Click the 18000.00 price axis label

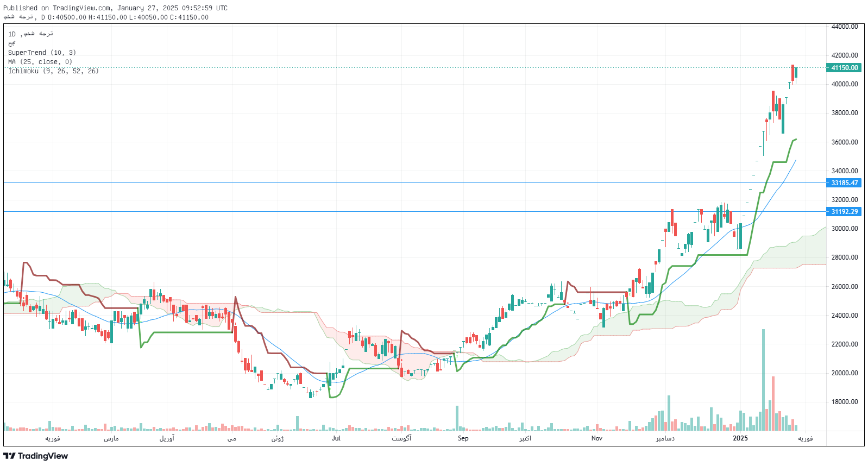845,402
